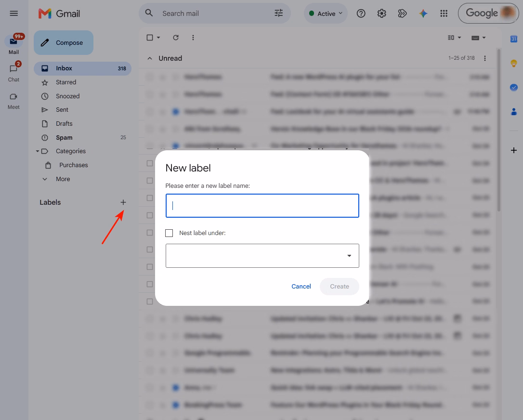
Task: Open the Google account avatar
Action: (x=508, y=13)
